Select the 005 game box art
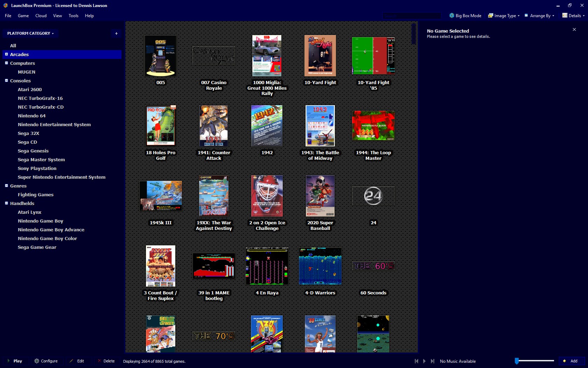This screenshot has height=368, width=588. [x=161, y=56]
